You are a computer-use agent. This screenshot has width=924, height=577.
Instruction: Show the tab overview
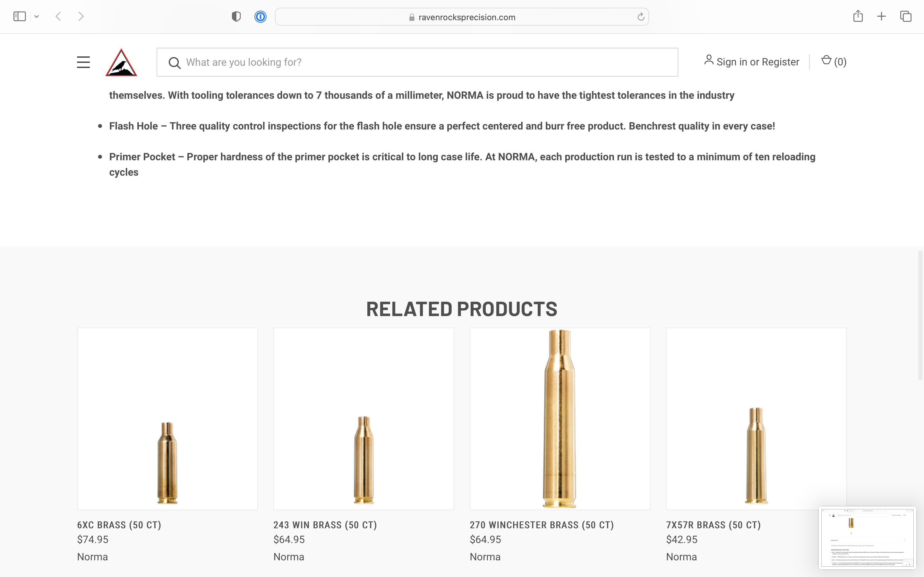tap(905, 16)
